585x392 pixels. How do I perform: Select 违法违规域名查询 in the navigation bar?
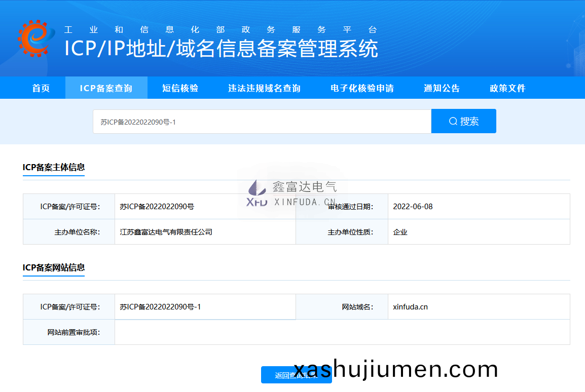point(264,87)
